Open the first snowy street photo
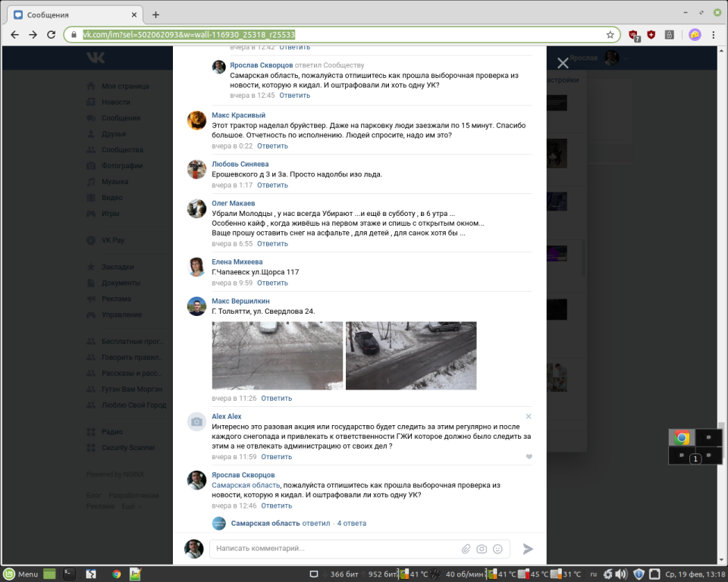 tap(277, 355)
